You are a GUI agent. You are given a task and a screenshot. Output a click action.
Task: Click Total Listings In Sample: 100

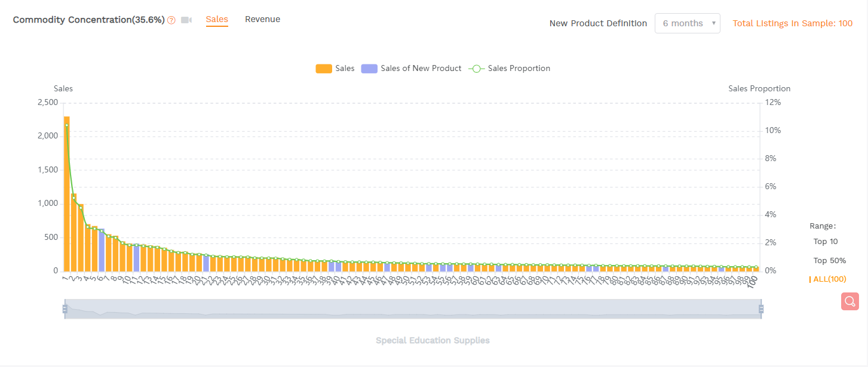pos(792,23)
